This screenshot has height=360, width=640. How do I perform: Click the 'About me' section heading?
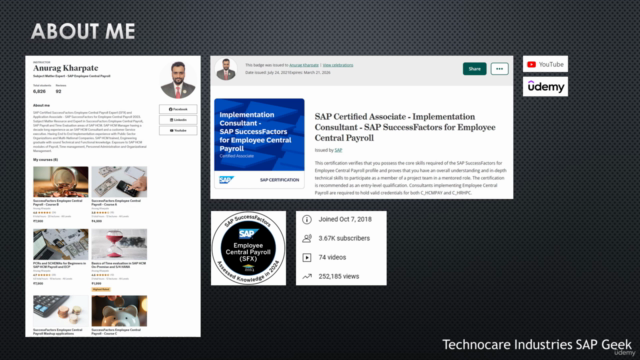[41, 105]
